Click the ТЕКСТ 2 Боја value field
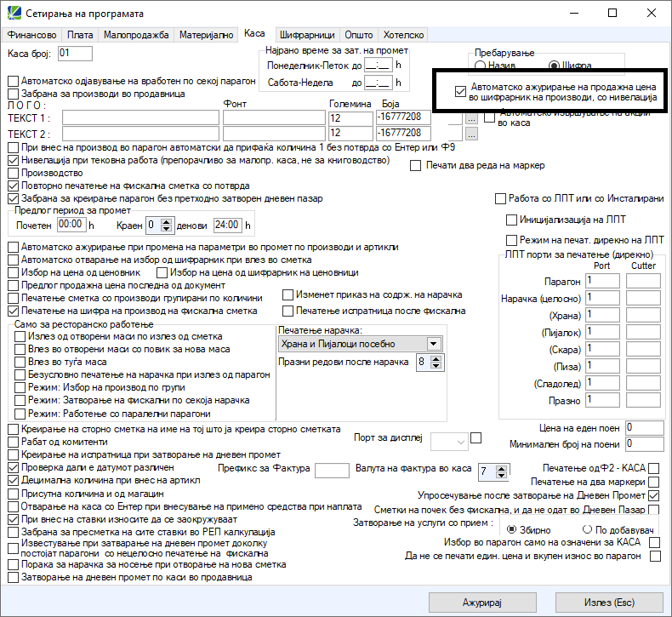 point(403,134)
